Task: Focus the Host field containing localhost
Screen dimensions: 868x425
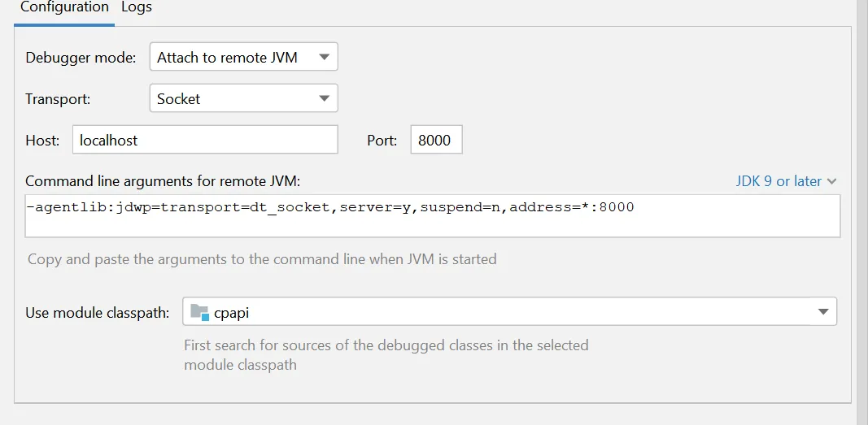Action: pyautogui.click(x=204, y=140)
